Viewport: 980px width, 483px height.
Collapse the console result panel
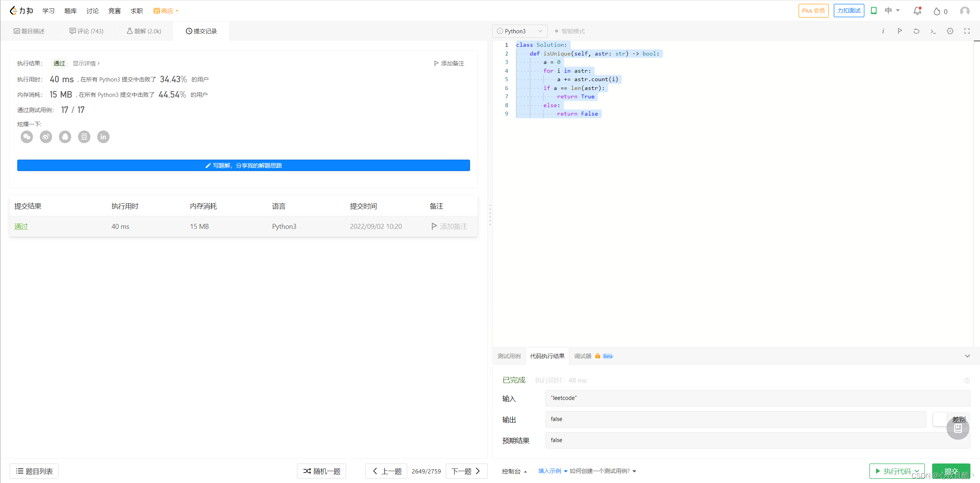[x=967, y=356]
